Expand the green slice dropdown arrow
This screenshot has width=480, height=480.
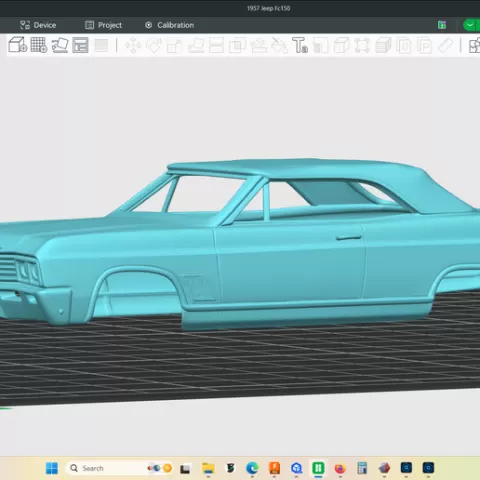click(470, 25)
